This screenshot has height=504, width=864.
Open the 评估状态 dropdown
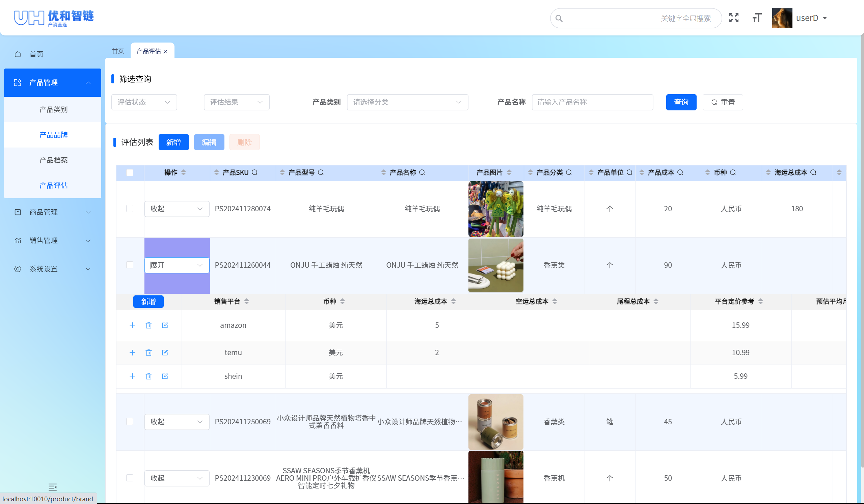click(144, 102)
